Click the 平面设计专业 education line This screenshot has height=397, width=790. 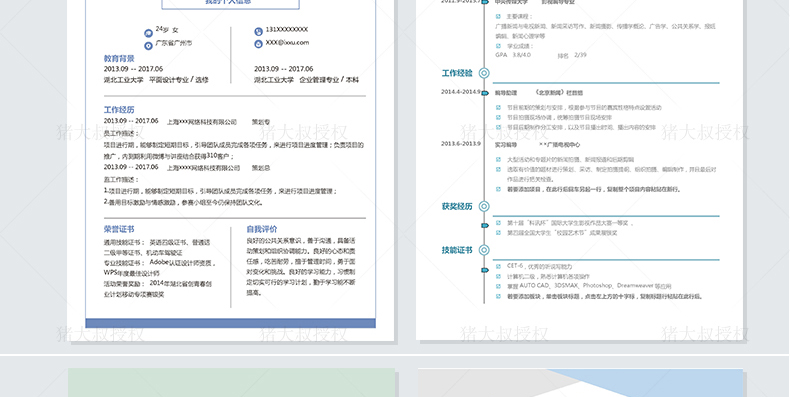[x=156, y=80]
